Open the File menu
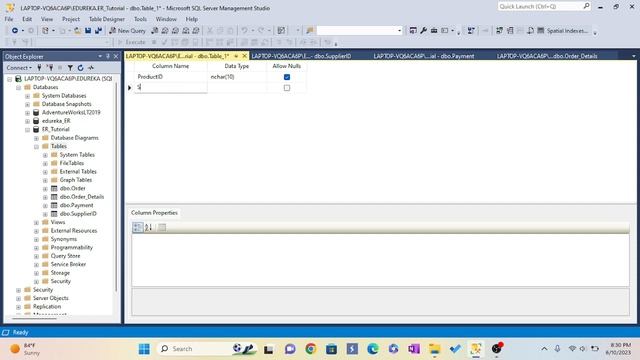Screen dimensions: 640x360 point(9,19)
